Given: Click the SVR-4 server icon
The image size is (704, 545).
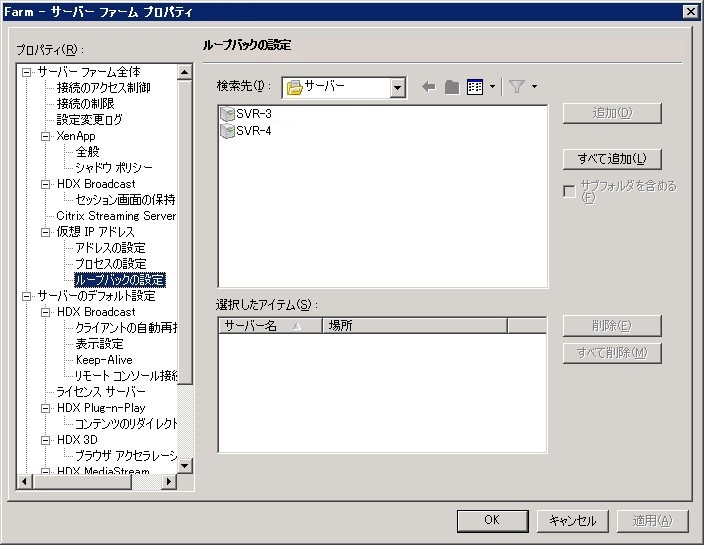Looking at the screenshot, I should [227, 131].
